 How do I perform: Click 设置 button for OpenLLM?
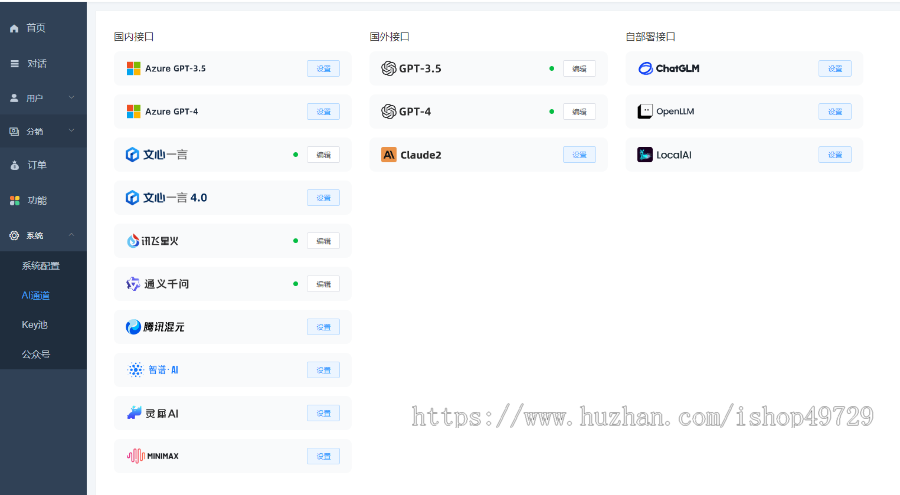(835, 111)
